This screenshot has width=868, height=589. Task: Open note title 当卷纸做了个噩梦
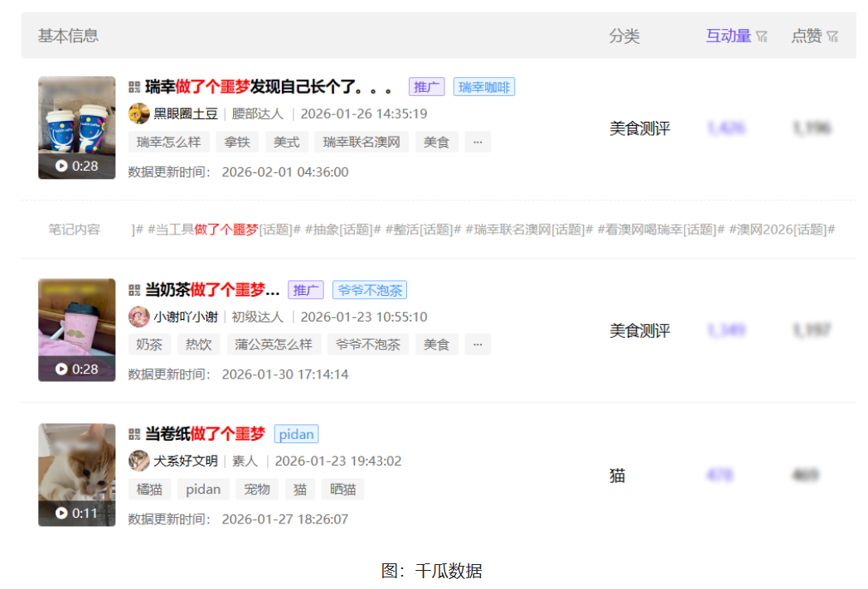point(205,434)
